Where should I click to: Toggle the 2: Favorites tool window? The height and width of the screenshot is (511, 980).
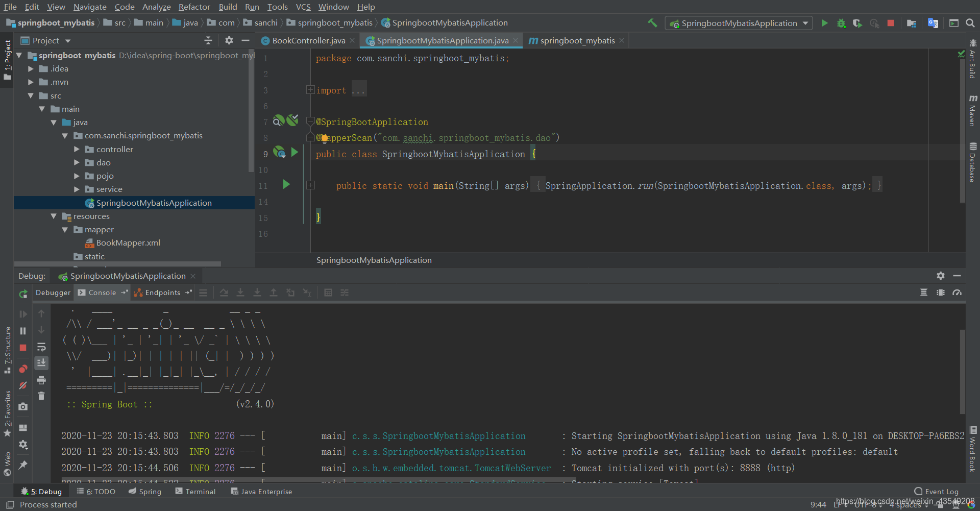click(7, 413)
